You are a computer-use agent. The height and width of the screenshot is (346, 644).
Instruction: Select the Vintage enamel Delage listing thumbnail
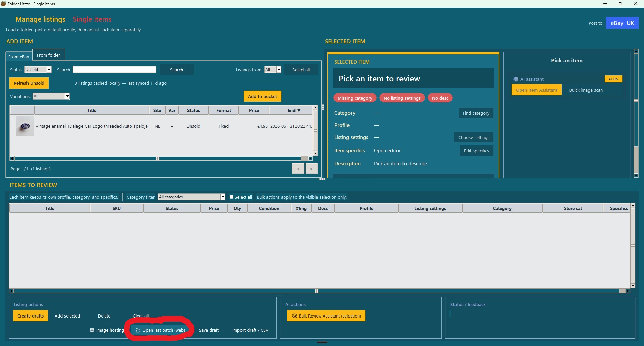pos(24,126)
